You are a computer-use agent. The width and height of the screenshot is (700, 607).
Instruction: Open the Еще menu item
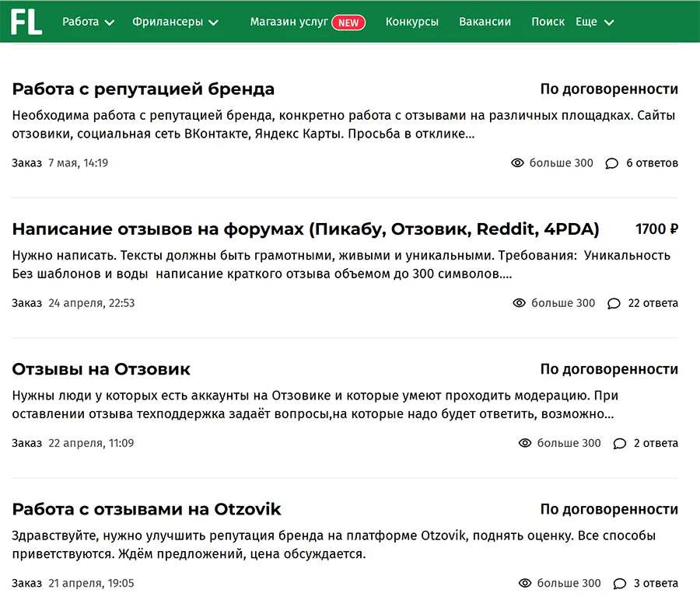[x=586, y=22]
